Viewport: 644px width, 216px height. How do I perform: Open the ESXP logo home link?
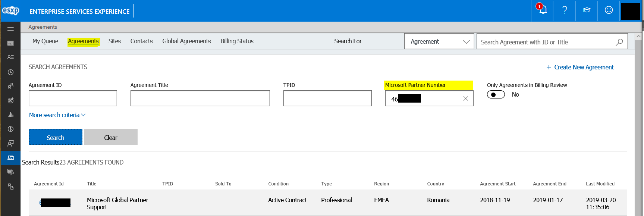pyautogui.click(x=10, y=11)
